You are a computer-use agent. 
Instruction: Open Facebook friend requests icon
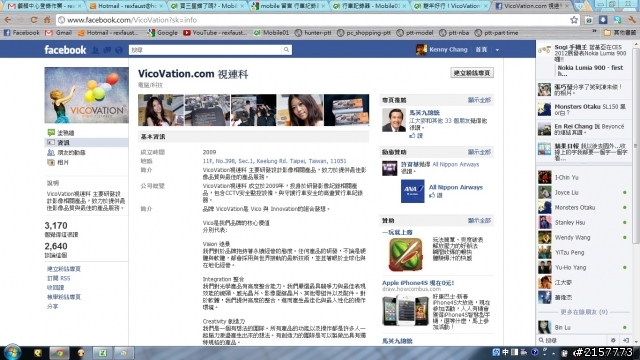[x=96, y=50]
